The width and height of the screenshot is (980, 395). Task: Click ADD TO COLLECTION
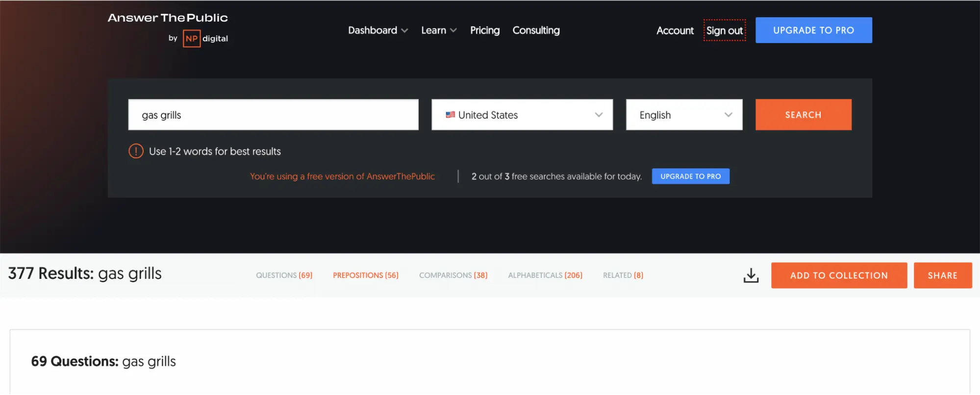(839, 275)
